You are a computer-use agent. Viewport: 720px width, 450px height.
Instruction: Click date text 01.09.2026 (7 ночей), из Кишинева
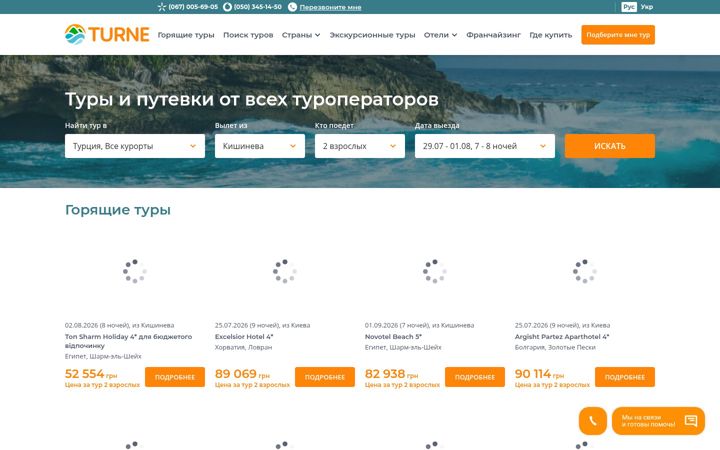419,325
